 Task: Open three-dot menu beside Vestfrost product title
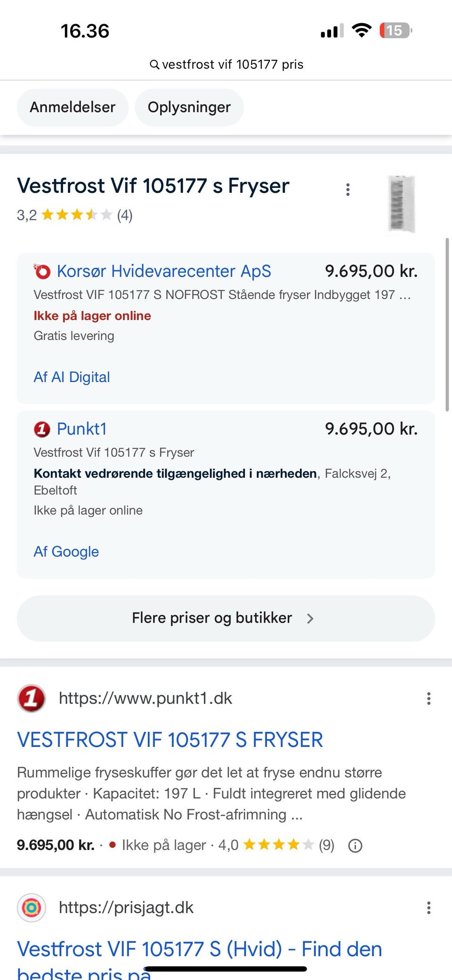(x=348, y=190)
